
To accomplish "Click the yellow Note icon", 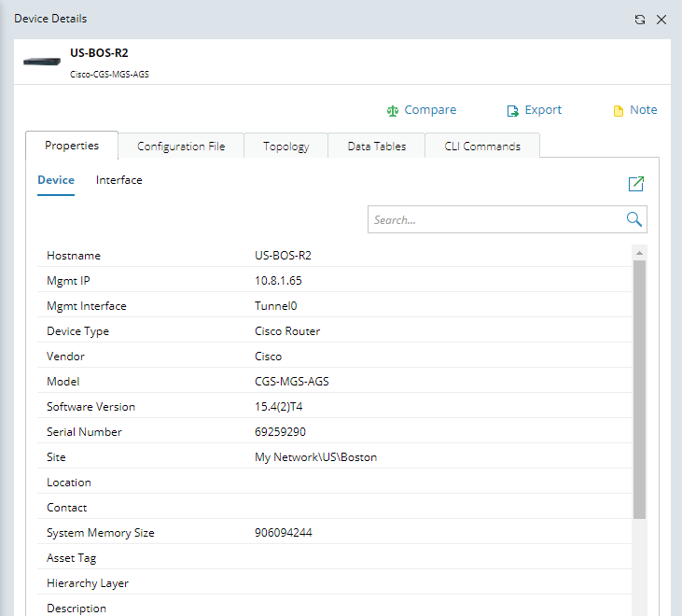I will coord(618,111).
